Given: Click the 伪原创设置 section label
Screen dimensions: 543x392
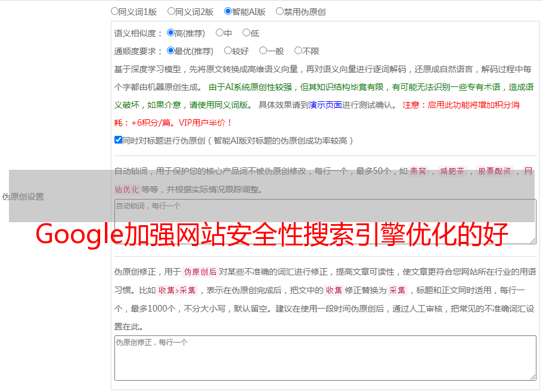Looking at the screenshot, I should click(x=23, y=197).
